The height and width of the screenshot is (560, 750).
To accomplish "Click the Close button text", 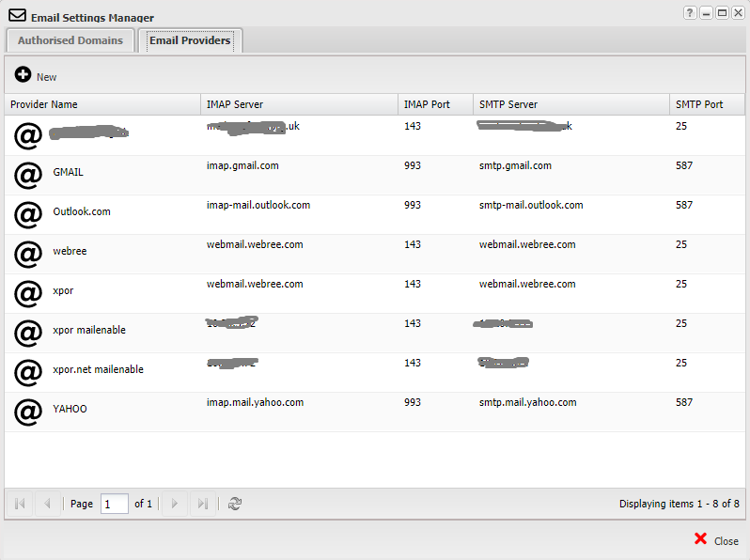I will coord(727,541).
